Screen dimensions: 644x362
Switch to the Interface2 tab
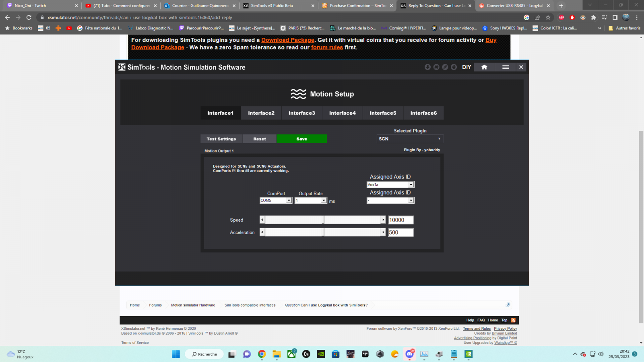pos(261,113)
